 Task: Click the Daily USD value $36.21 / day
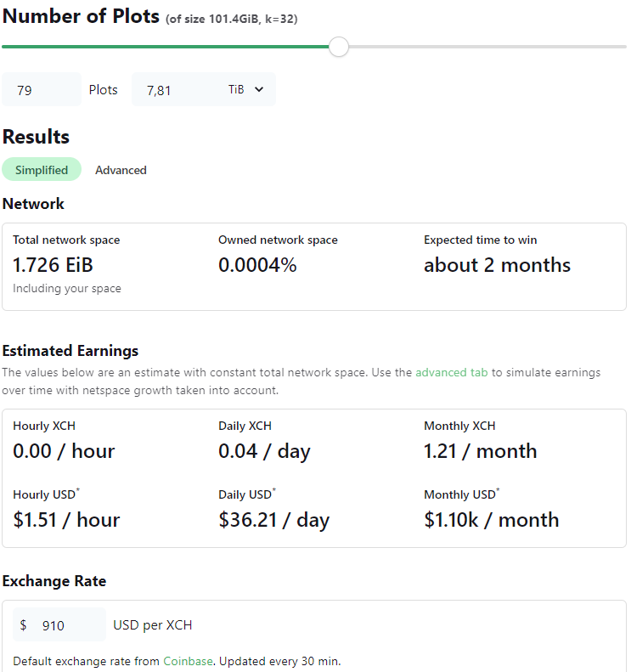pos(273,520)
